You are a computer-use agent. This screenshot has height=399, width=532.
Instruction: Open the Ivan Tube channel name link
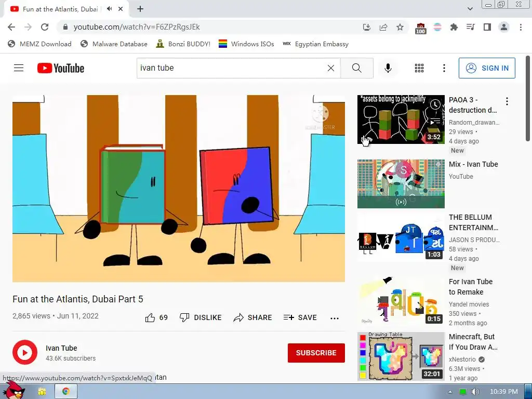click(61, 348)
